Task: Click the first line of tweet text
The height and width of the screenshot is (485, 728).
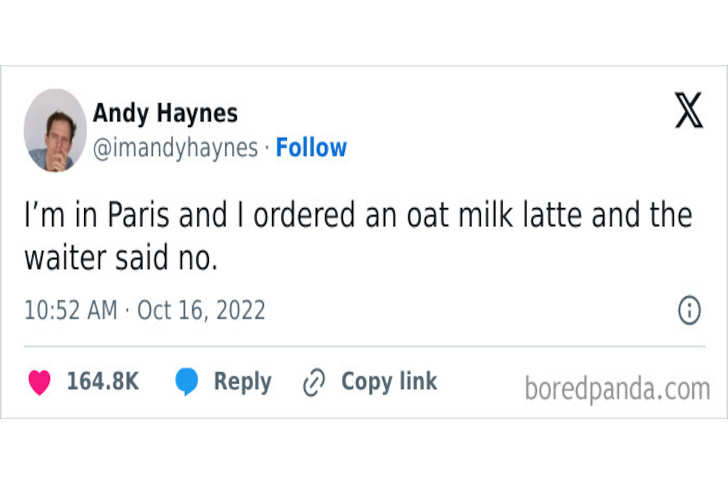Action: [x=358, y=217]
